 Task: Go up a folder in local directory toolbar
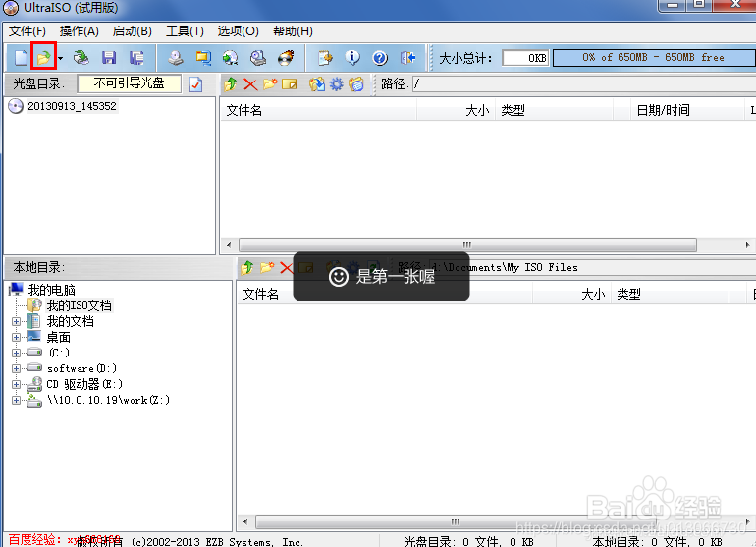click(247, 267)
